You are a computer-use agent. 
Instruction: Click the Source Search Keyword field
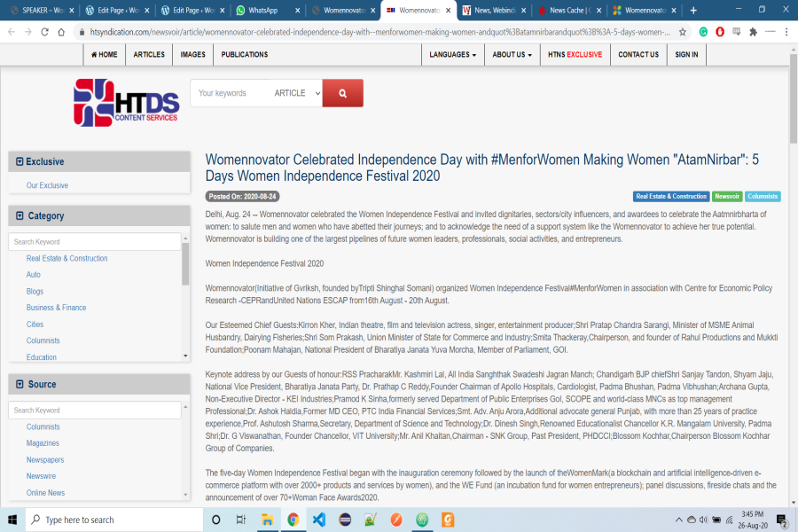coord(95,411)
